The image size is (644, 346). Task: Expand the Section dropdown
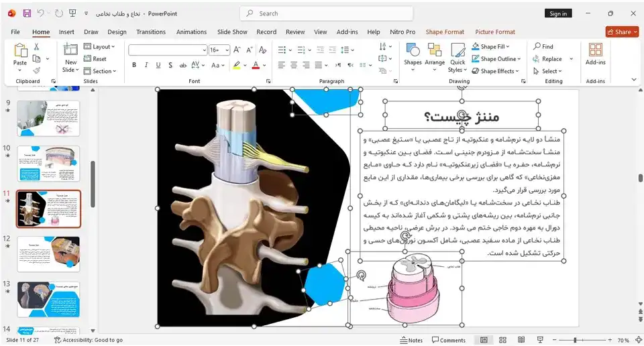[x=100, y=71]
